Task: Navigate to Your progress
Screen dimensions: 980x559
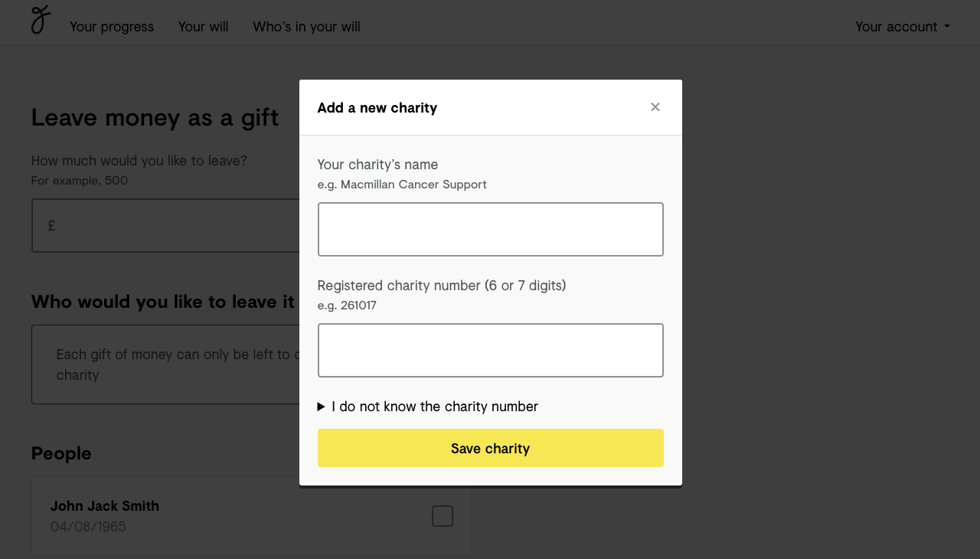Action: tap(111, 26)
